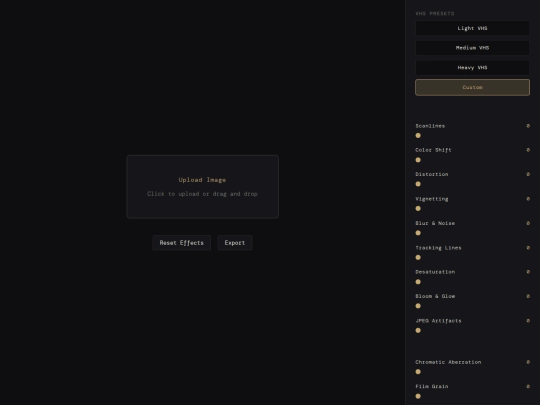
Task: Click the 'Bloom & Glow' label
Action: (435, 296)
